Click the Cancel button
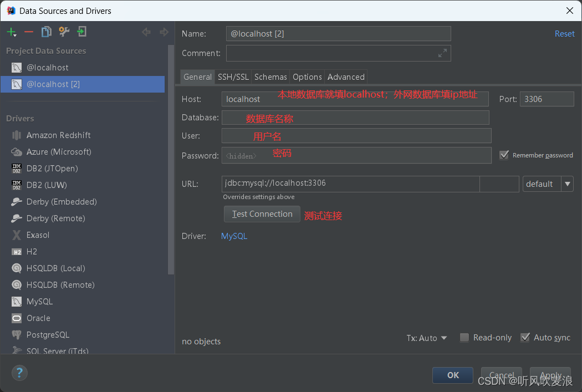This screenshot has width=582, height=392. pos(502,375)
